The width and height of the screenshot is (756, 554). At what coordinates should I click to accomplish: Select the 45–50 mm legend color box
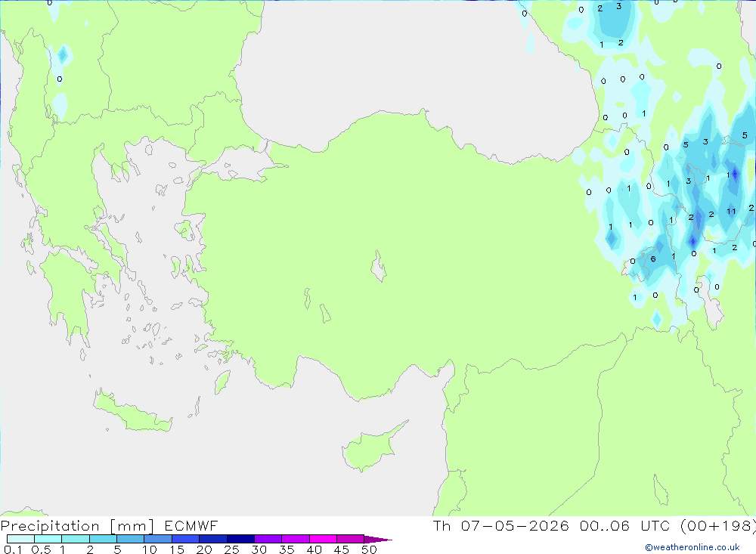(x=350, y=539)
